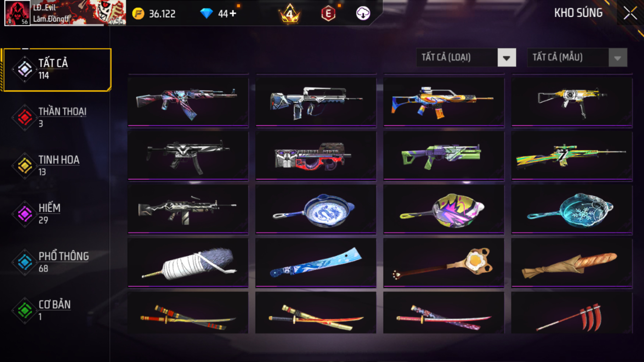
Task: Tap the blue diamond currency icon
Action: [206, 14]
